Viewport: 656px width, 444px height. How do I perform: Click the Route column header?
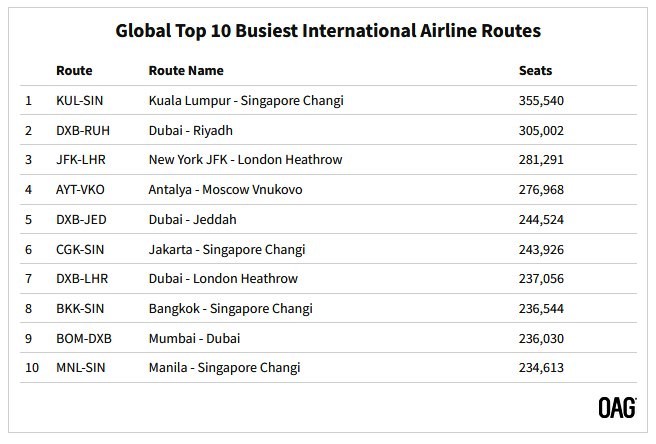click(x=74, y=70)
